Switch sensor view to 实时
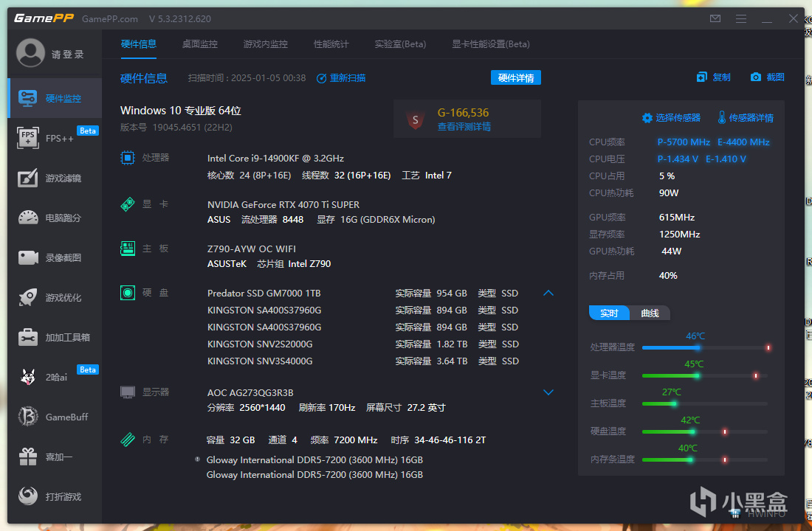The height and width of the screenshot is (531, 812). (x=609, y=313)
